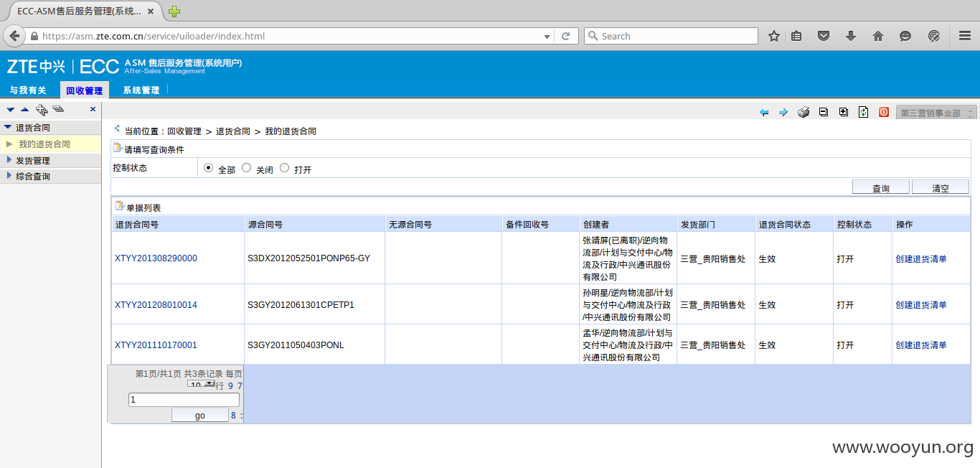Click the globe extension icon in Firefox toolbar
980x468 pixels.
tap(933, 36)
